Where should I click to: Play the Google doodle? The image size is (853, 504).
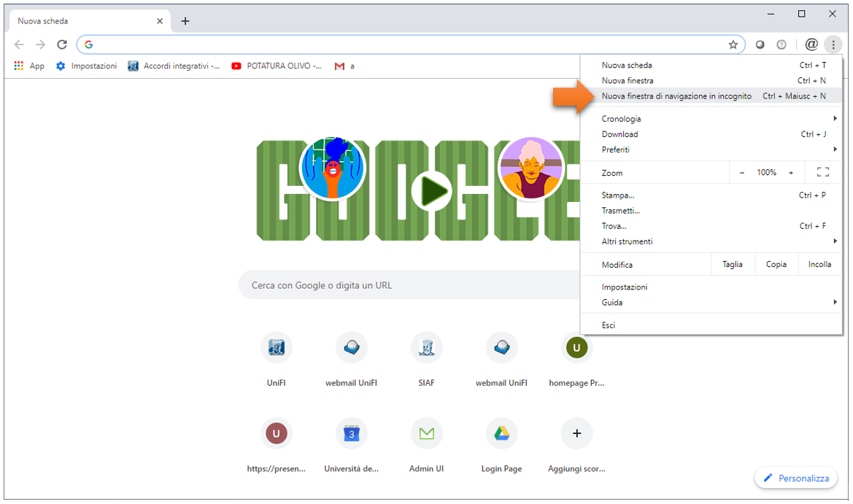[433, 191]
